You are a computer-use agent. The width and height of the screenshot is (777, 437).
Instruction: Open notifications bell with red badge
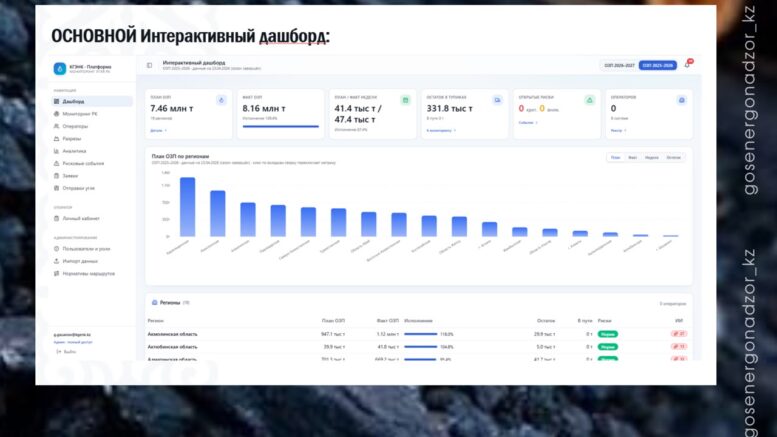coord(687,64)
